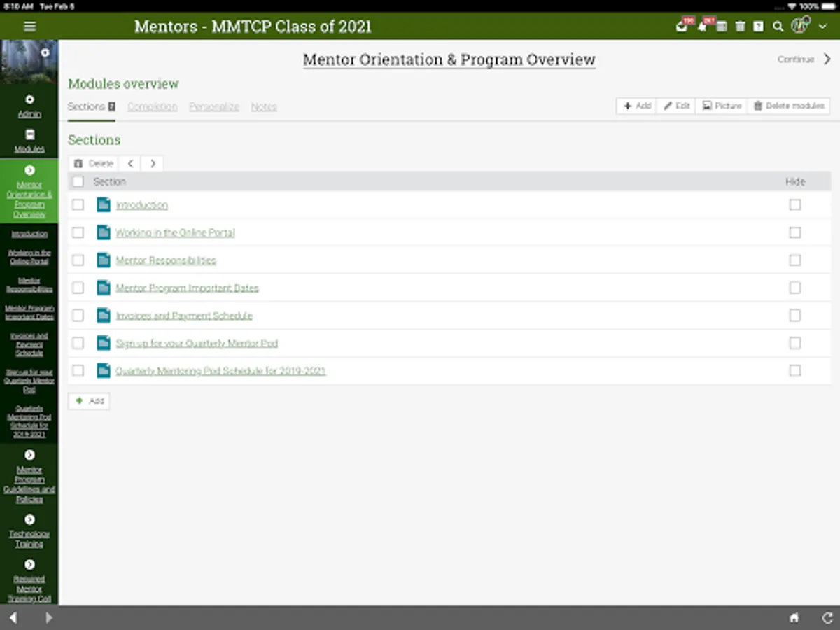Click the Continue chevron arrow
This screenshot has width=840, height=630.
(827, 59)
